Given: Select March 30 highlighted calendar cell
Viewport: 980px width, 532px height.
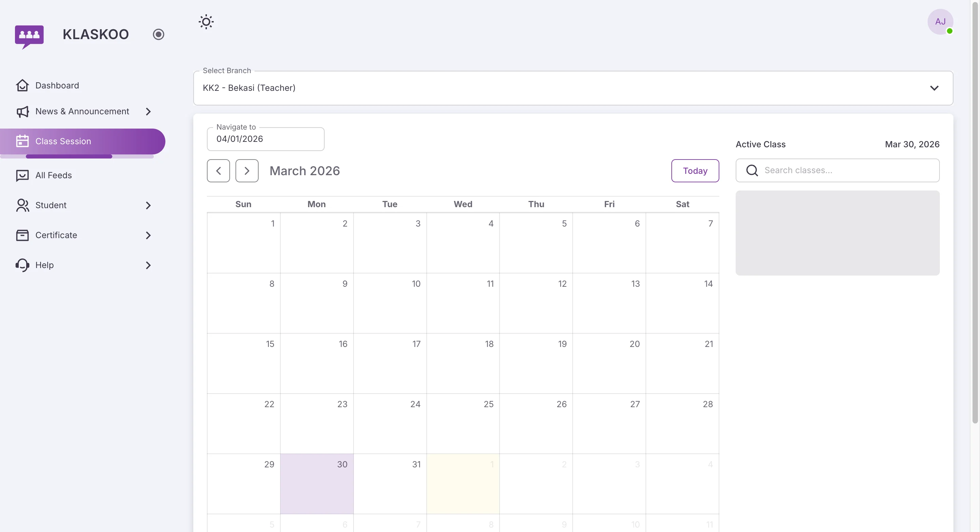Looking at the screenshot, I should click(x=317, y=483).
